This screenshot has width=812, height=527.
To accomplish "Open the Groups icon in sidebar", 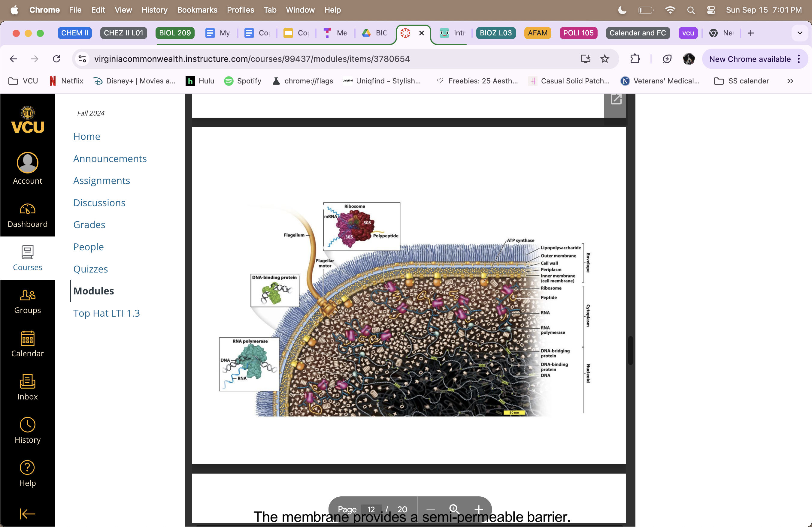I will 27,295.
